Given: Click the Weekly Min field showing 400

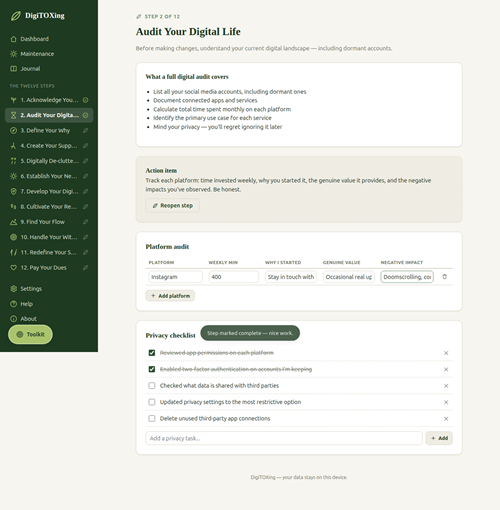Looking at the screenshot, I should (x=234, y=277).
